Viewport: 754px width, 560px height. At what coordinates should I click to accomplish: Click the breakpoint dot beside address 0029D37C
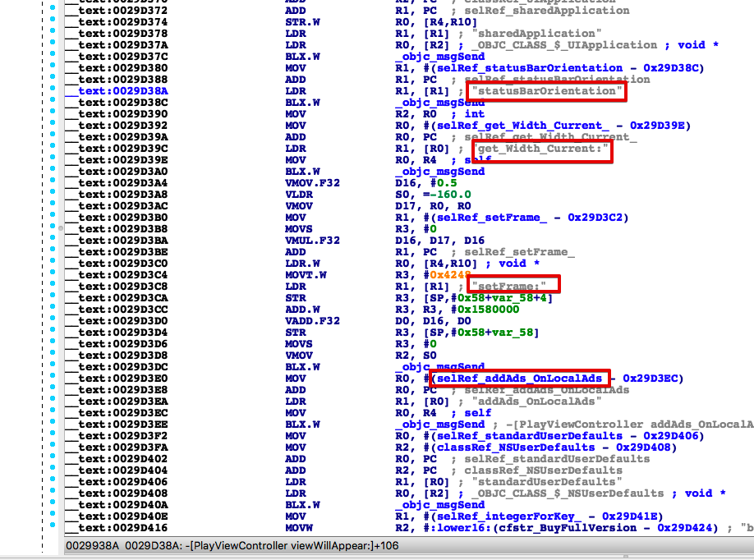(x=53, y=56)
